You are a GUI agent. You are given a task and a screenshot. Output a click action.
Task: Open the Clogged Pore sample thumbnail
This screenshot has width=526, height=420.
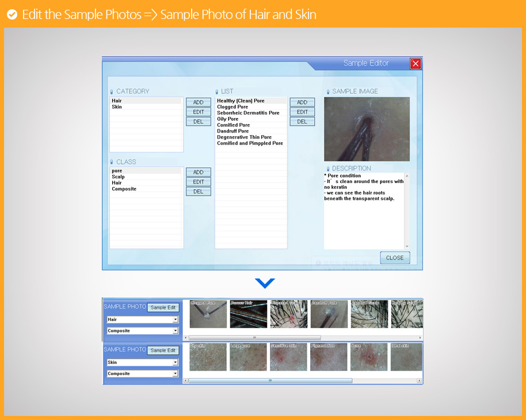(208, 314)
